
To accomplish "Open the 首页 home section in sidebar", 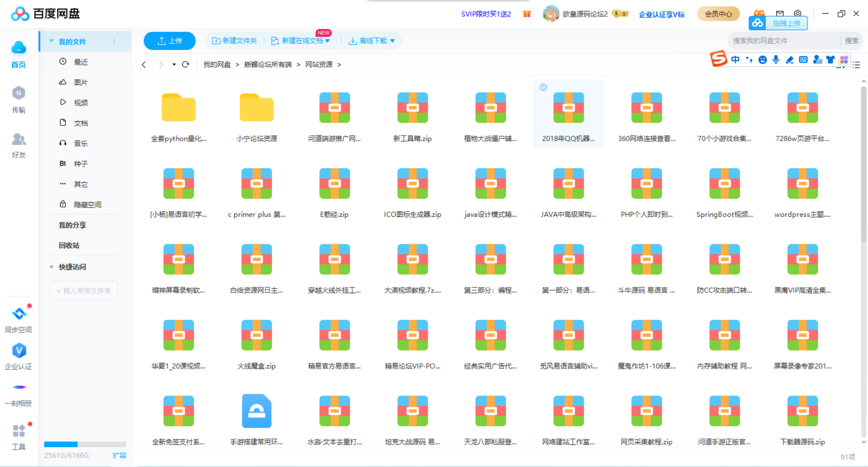I will pos(19,54).
